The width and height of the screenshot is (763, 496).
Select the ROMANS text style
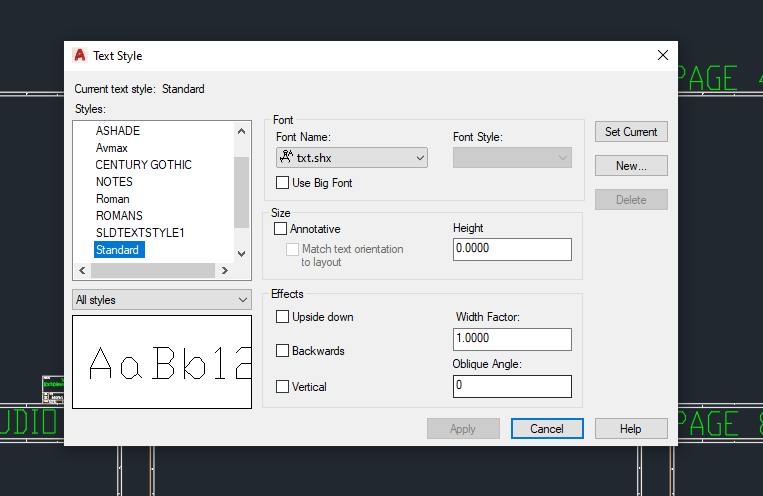click(x=119, y=216)
